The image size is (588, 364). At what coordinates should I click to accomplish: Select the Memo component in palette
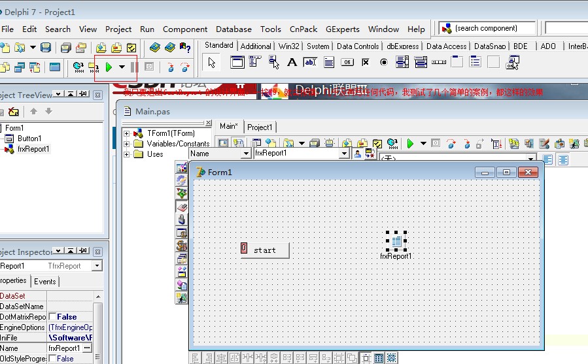coord(329,62)
